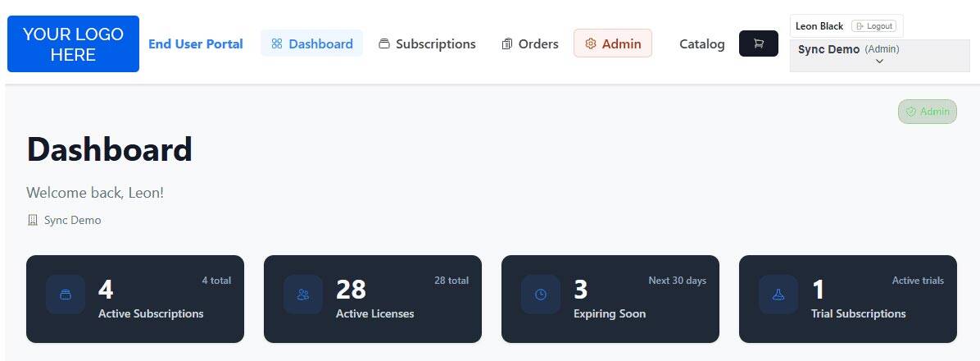Viewport: 980px width, 361px height.
Task: Click the 'Active trials' label
Action: click(x=918, y=281)
